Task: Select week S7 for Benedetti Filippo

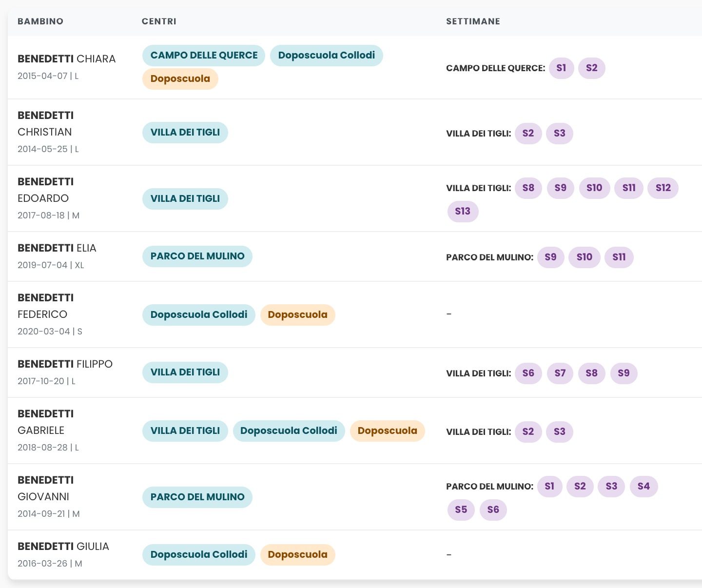Action: tap(560, 373)
